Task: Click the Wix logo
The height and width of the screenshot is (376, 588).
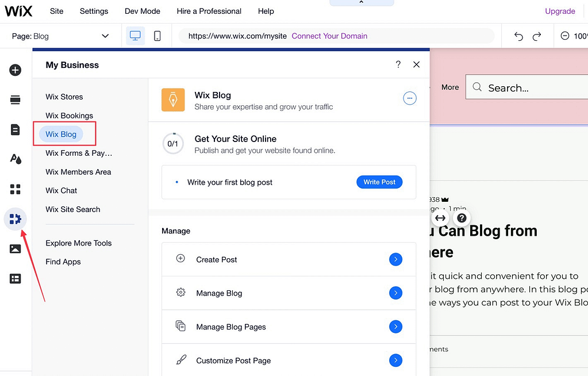Action: [x=18, y=11]
